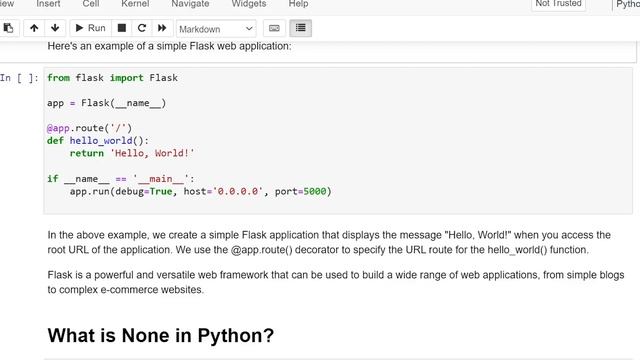
Task: Click the paste cells icon
Action: coord(8,28)
